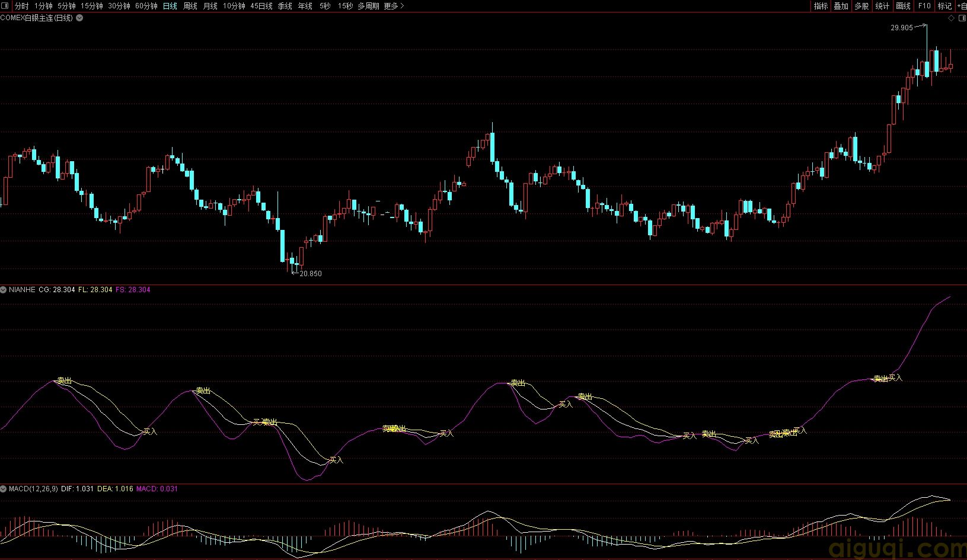Click the 20.850 low price label

click(311, 274)
